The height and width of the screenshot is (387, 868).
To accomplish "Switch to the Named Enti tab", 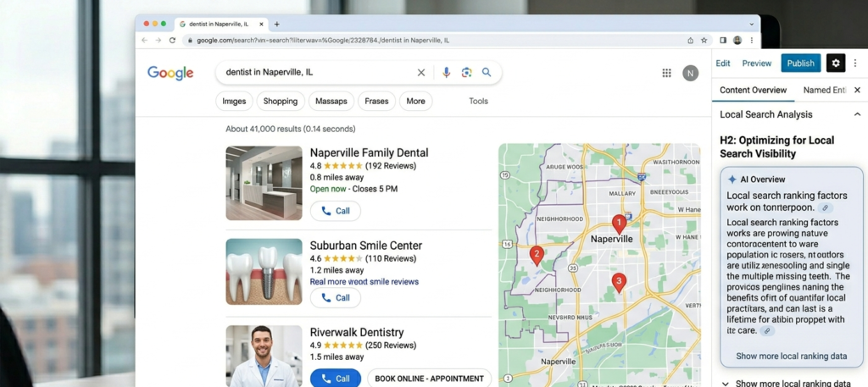I will (x=824, y=90).
